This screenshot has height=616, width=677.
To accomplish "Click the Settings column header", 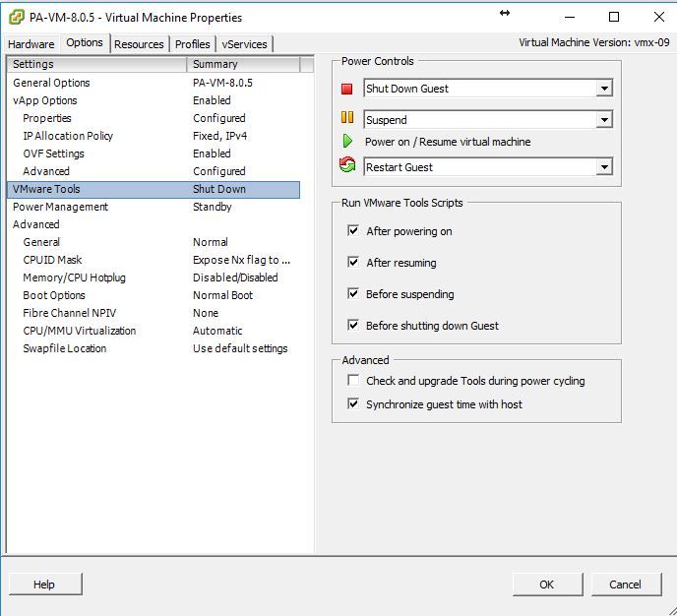I will (x=96, y=64).
